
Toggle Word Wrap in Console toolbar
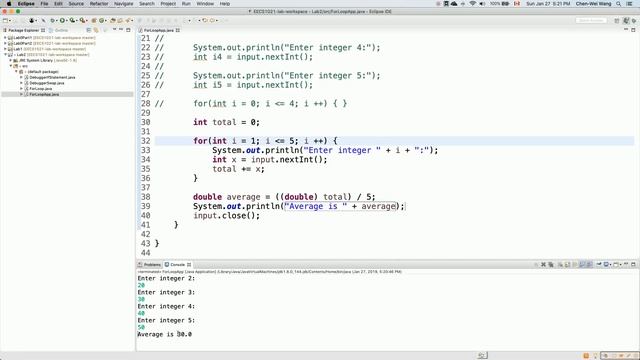(574, 264)
